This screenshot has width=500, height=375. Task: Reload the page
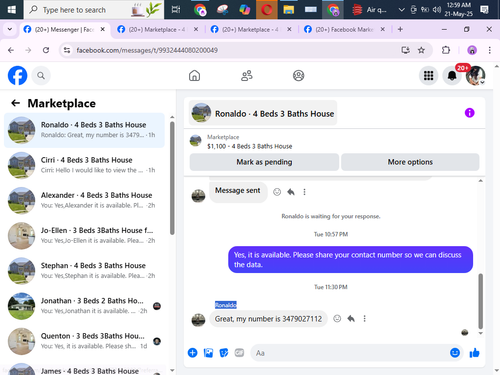46,50
